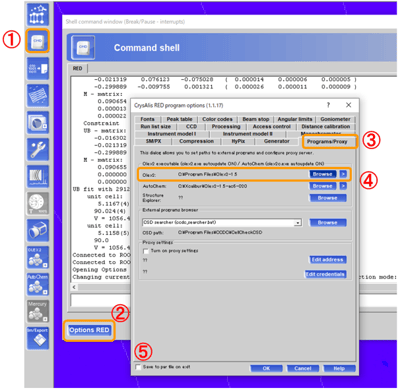Click the AutoChem path text
The height and width of the screenshot is (392, 400).
(213, 186)
